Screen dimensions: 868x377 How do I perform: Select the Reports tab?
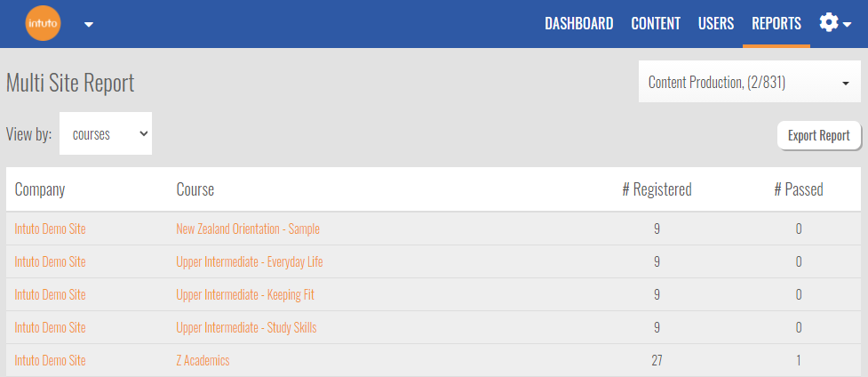click(776, 24)
